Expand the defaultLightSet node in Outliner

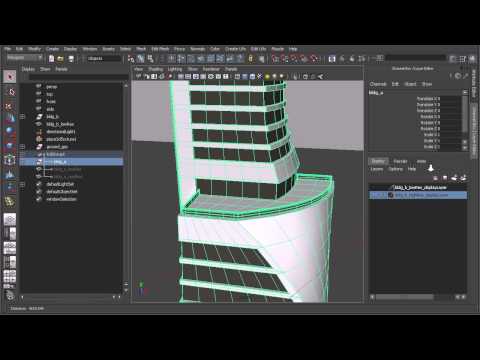coord(23,184)
